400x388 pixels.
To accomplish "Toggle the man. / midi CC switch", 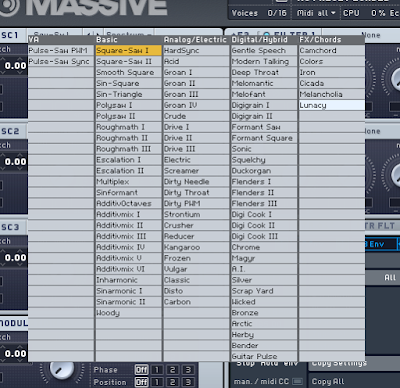I will 297,381.
